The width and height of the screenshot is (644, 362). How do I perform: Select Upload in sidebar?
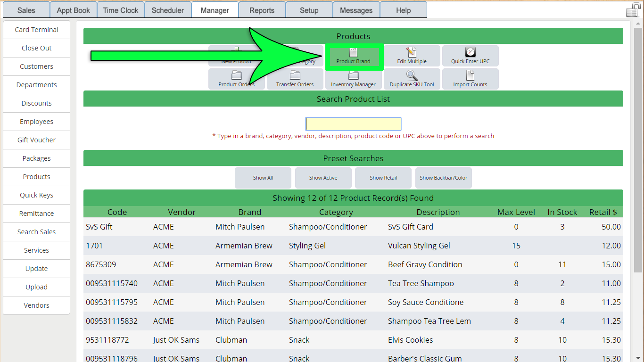pyautogui.click(x=36, y=287)
